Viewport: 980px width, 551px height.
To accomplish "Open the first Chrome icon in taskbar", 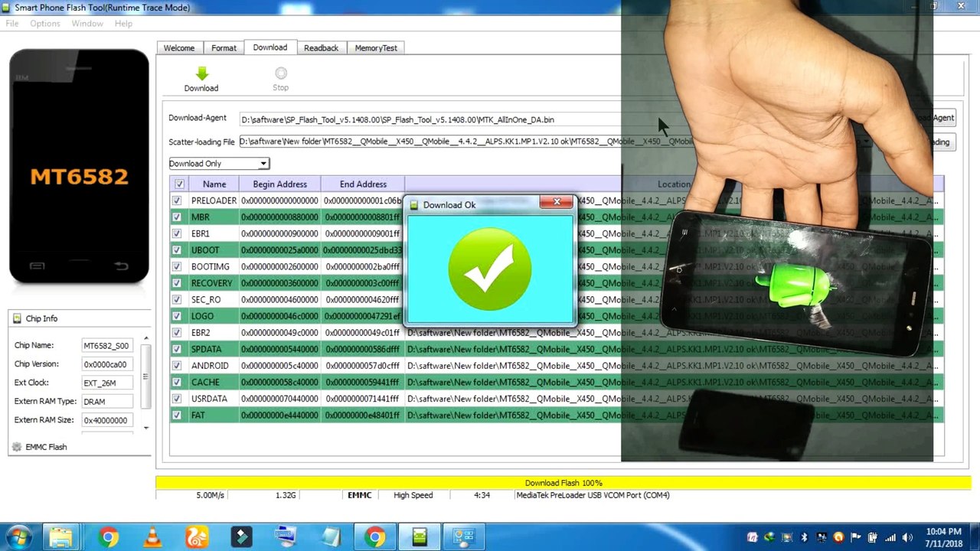I will point(108,537).
